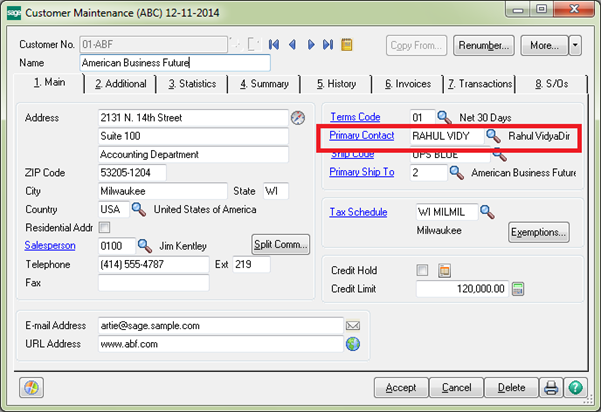The image size is (601, 412).
Task: Toggle Residential Addr checkbox
Action: click(x=104, y=228)
